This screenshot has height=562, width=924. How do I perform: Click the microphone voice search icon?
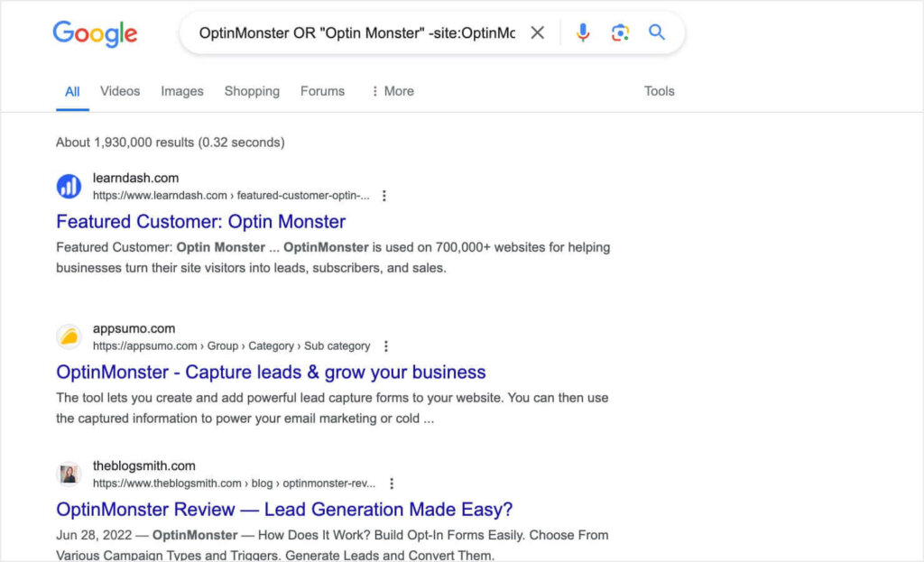pyautogui.click(x=583, y=32)
